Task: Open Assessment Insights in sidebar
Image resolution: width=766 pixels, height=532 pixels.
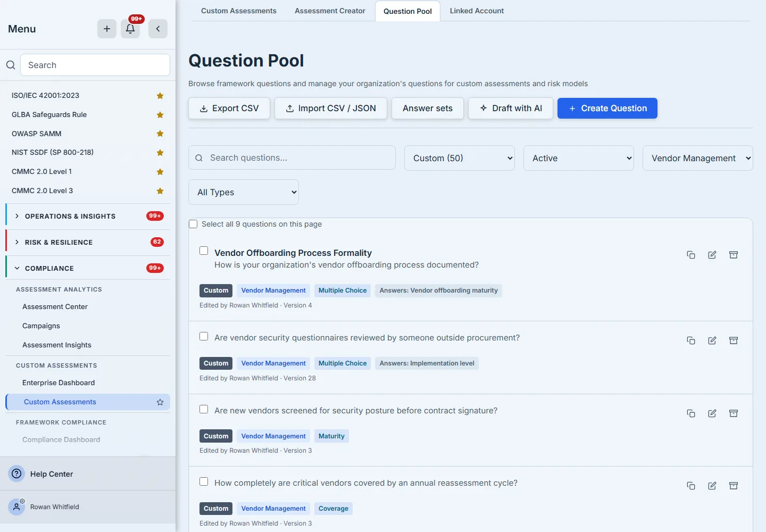Action: tap(57, 345)
